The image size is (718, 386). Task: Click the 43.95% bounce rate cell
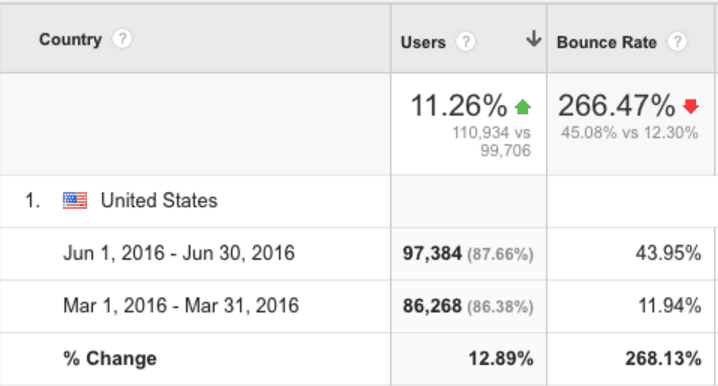click(668, 253)
